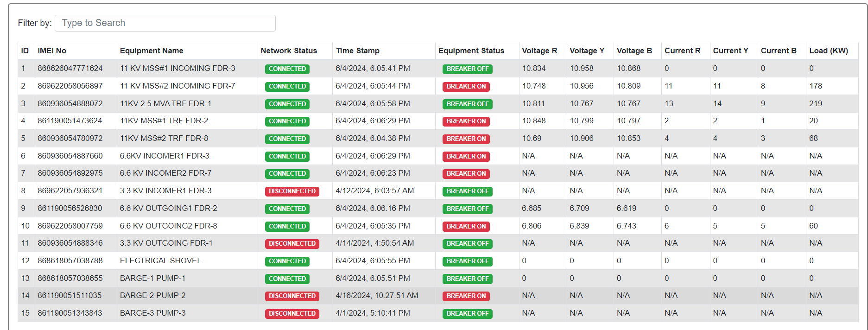Click CONNECTED badge for ELECTRICAL SHOVEL row
The height and width of the screenshot is (330, 868).
287,261
